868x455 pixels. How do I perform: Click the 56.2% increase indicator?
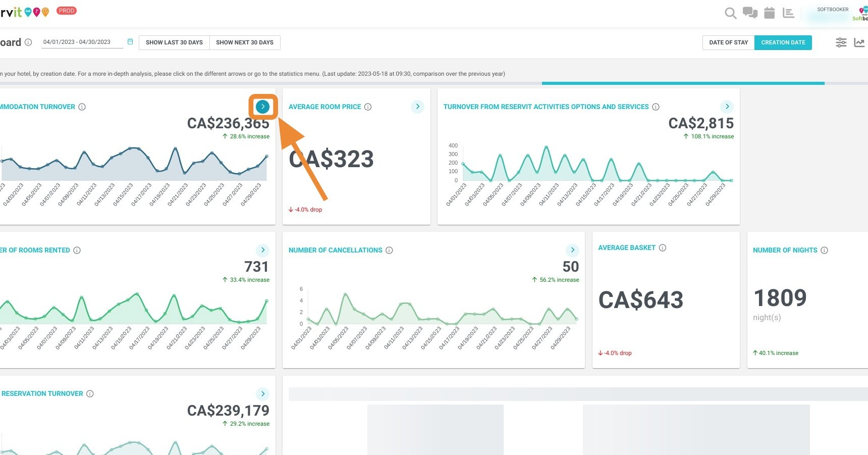point(556,280)
